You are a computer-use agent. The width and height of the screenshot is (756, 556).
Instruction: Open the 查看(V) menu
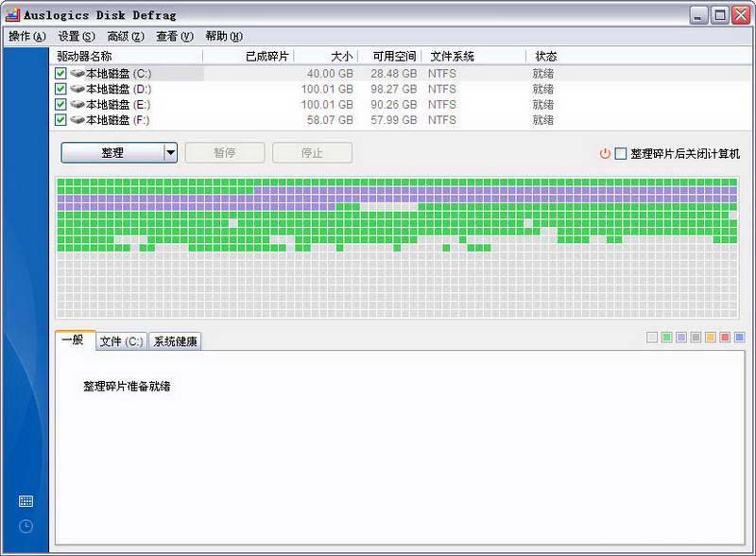pyautogui.click(x=174, y=37)
